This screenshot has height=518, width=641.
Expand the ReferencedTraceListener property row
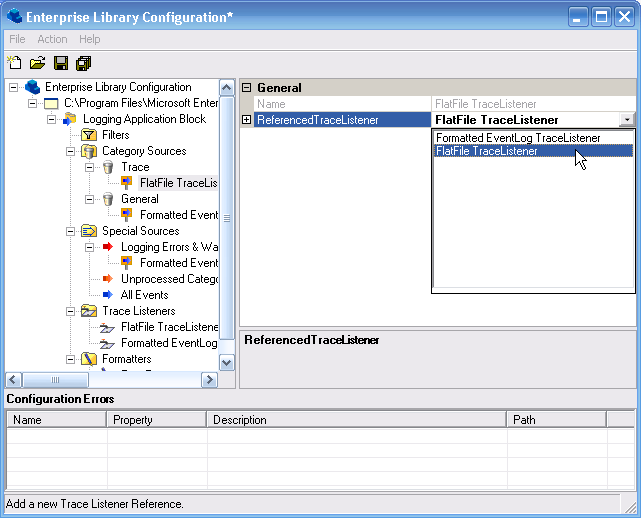tap(247, 120)
